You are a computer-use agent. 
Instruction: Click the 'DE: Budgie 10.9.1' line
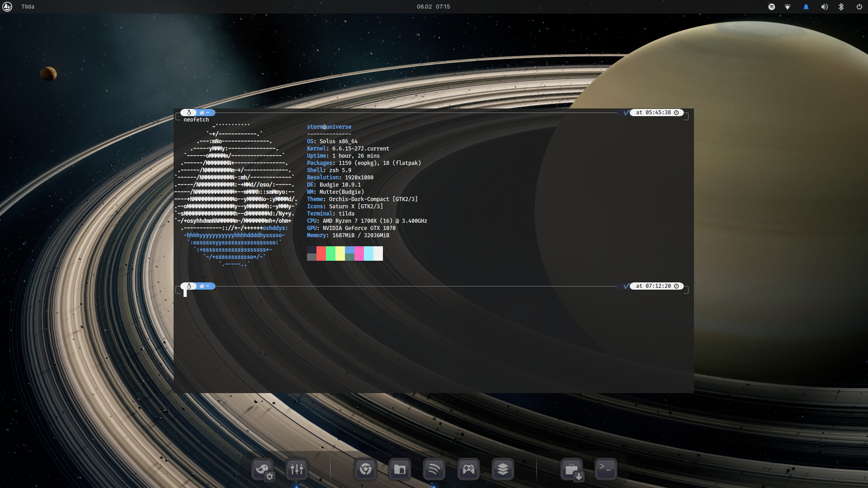click(x=334, y=185)
